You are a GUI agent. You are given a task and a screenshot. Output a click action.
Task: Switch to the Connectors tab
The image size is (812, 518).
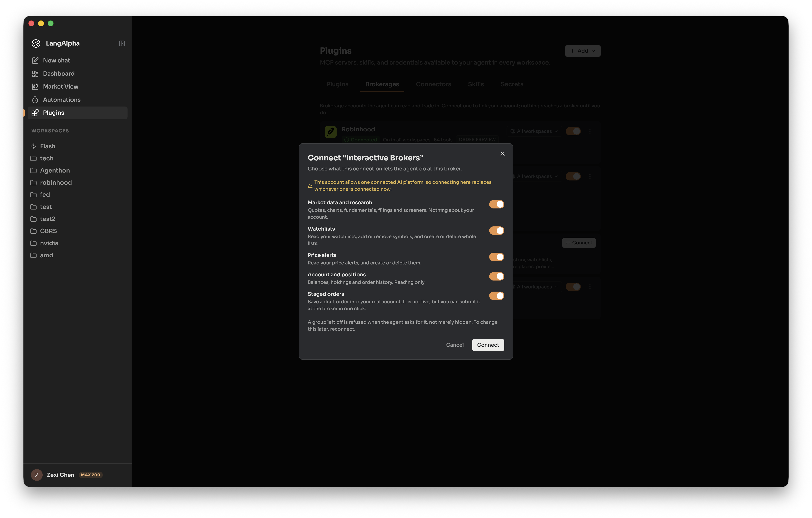[x=433, y=84]
